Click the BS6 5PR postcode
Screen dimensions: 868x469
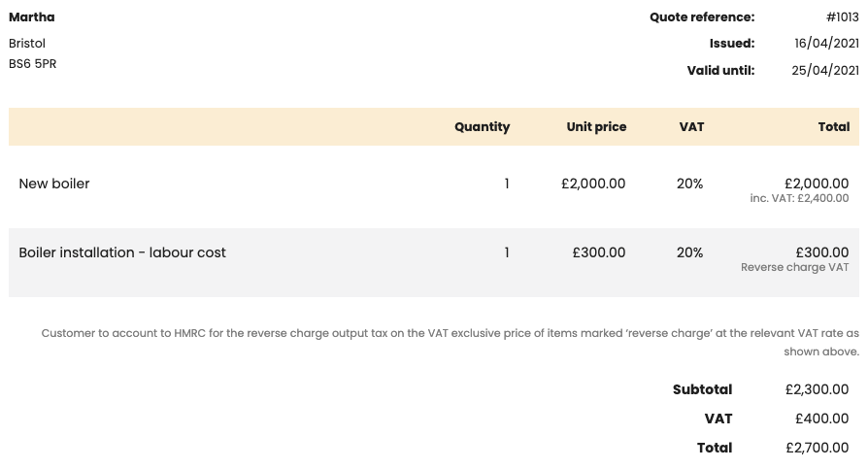point(32,64)
